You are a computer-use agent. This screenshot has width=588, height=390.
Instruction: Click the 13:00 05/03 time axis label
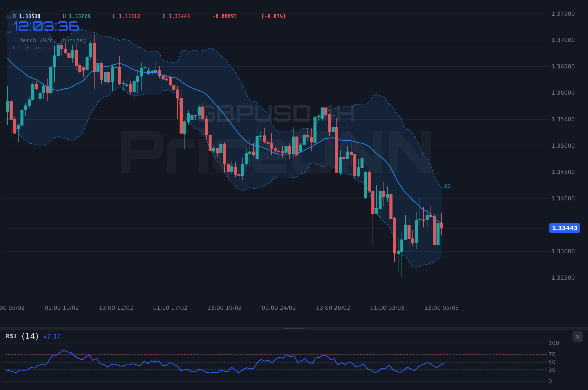pos(442,308)
